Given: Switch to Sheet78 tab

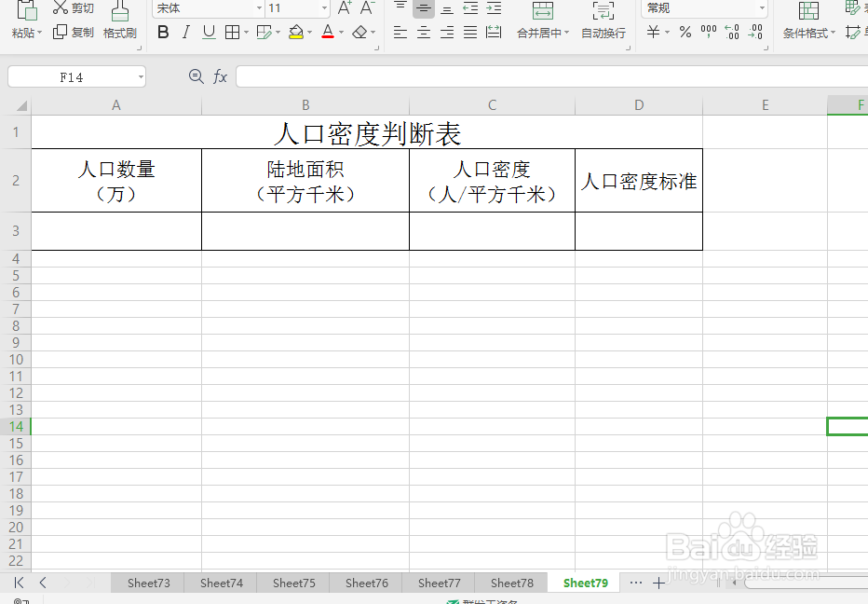Looking at the screenshot, I should click(x=512, y=583).
